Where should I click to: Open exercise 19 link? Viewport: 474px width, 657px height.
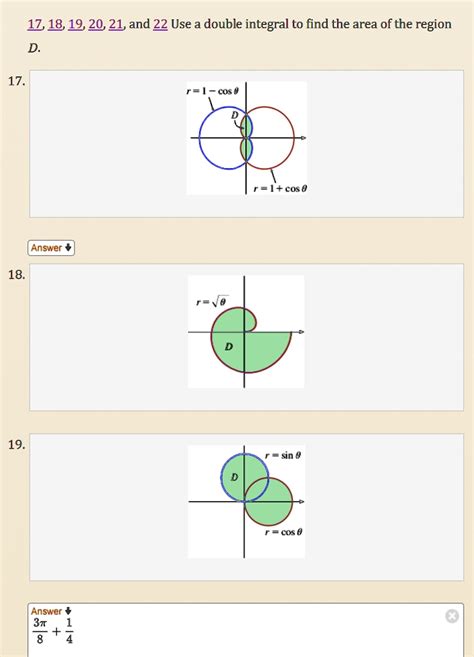tap(75, 25)
